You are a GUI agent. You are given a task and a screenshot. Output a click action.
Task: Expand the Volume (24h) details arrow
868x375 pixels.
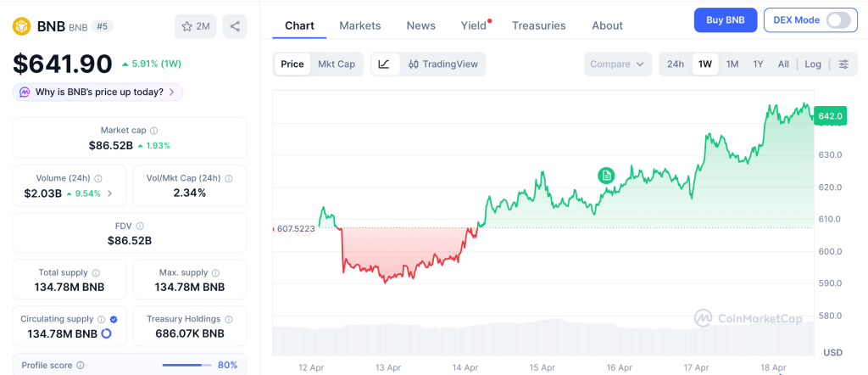click(x=110, y=193)
